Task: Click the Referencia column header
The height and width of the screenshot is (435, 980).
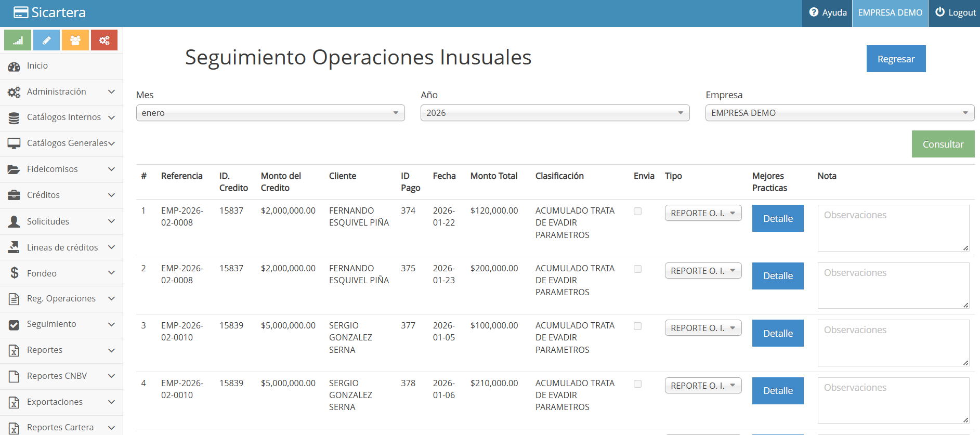Action: click(x=181, y=176)
